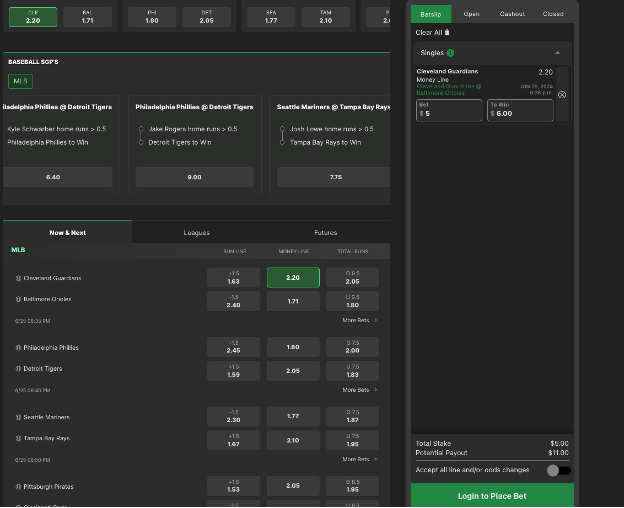Click the Philadelphia Phillies team logo icon

tap(18, 348)
